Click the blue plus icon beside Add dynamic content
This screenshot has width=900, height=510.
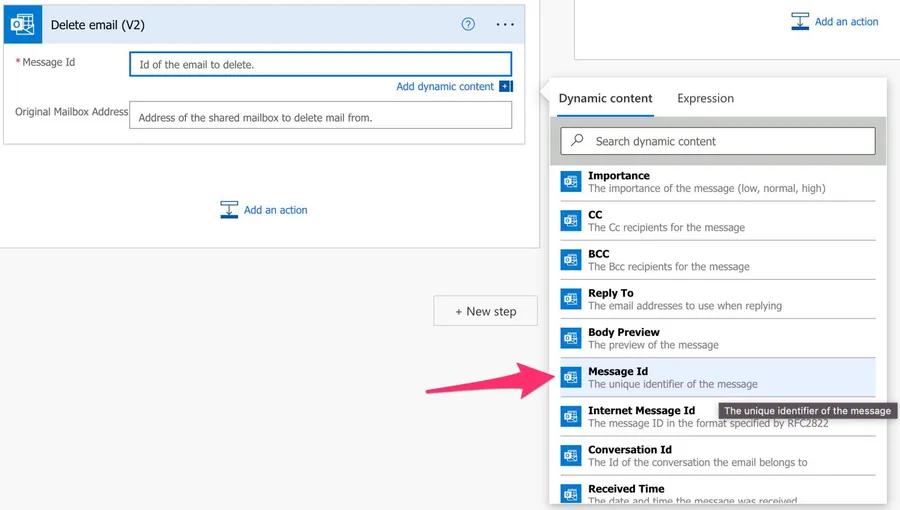tap(505, 87)
